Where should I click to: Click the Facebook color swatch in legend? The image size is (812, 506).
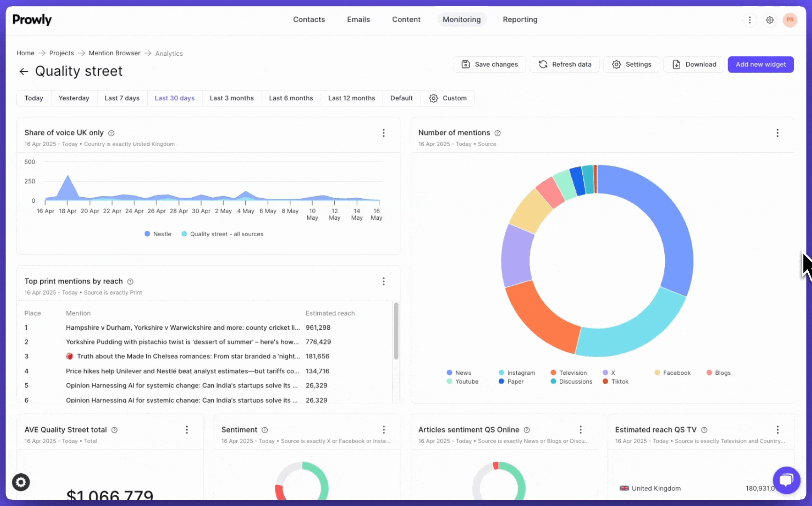pyautogui.click(x=657, y=372)
